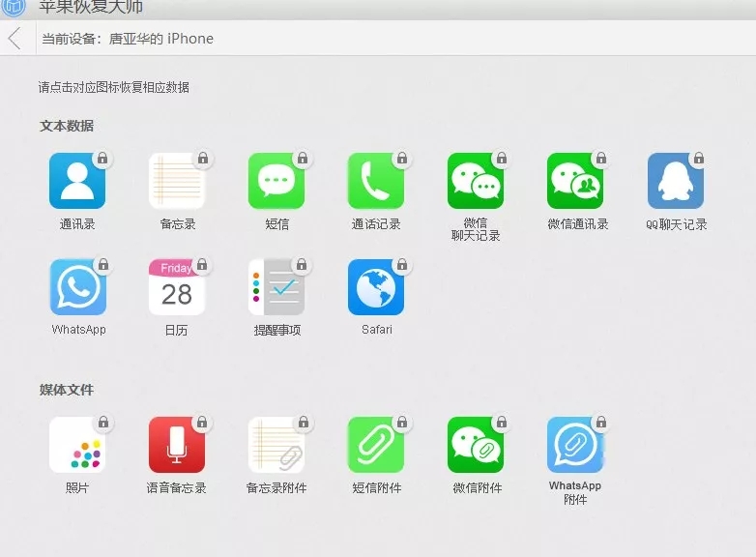Open 微信附件 WeChat attachments icon

[476, 446]
